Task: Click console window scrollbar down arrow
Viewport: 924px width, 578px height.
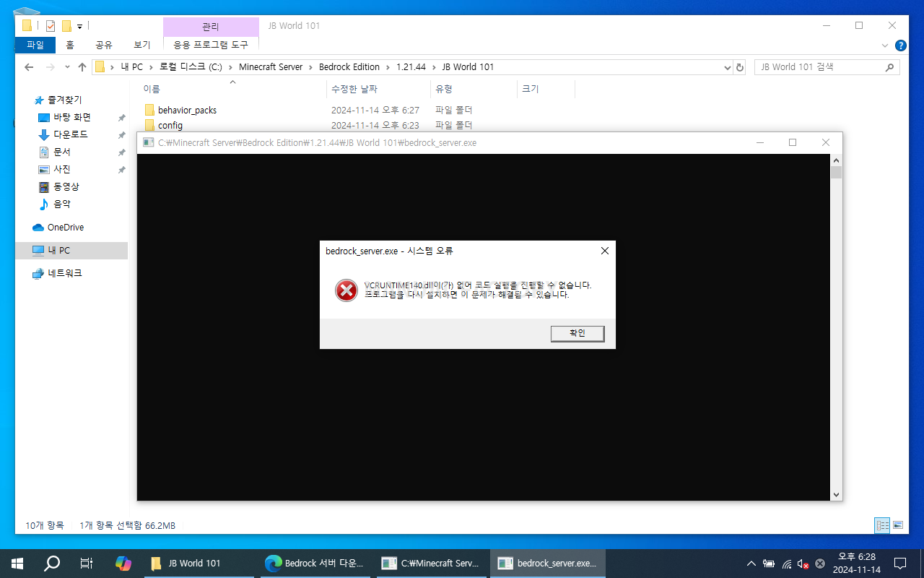Action: coord(836,495)
